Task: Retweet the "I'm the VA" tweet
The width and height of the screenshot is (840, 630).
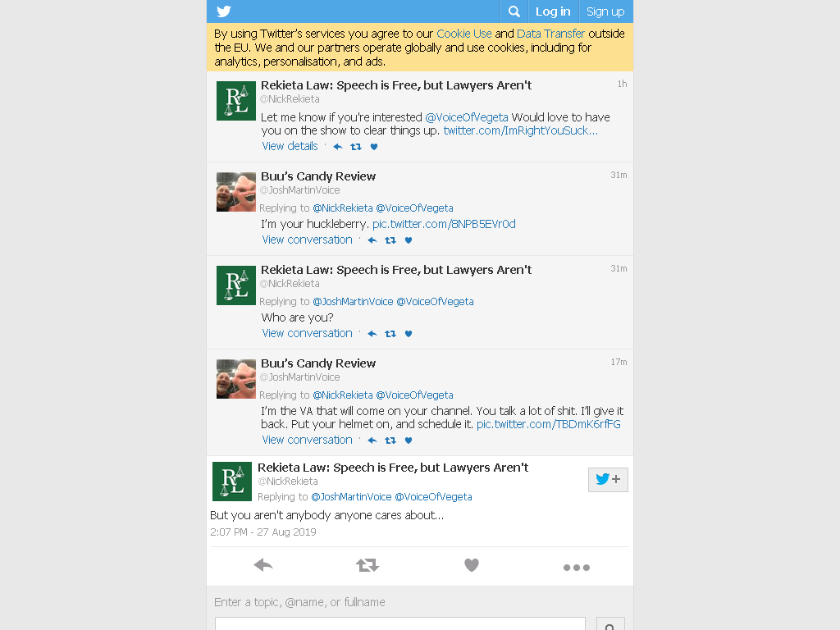Action: coord(390,441)
